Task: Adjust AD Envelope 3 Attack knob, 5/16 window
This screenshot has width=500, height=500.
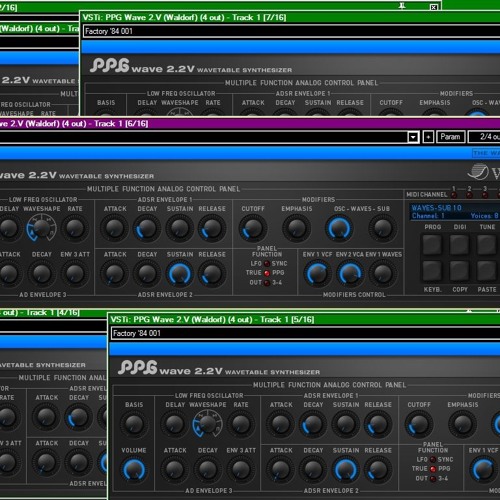Action: [174, 469]
